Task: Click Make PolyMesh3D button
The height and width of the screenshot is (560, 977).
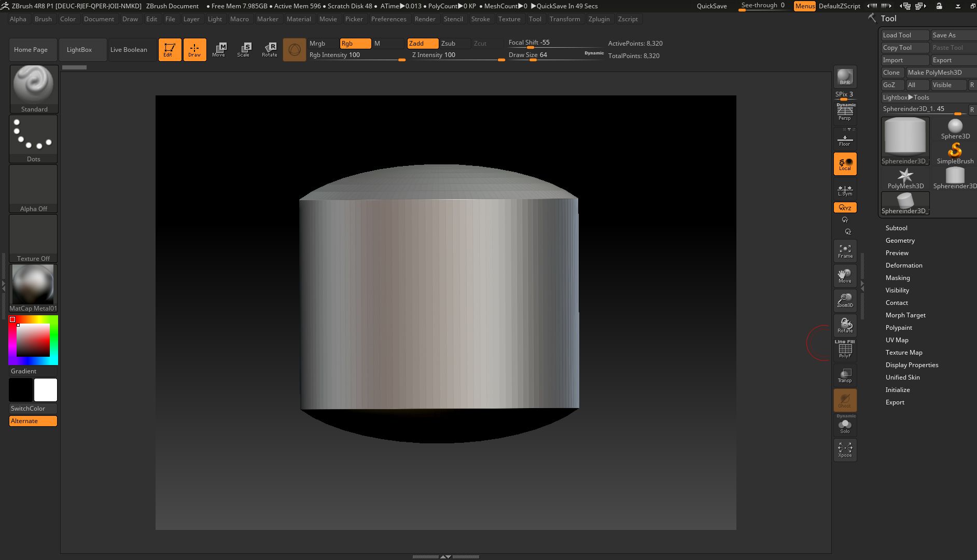Action: pos(941,73)
